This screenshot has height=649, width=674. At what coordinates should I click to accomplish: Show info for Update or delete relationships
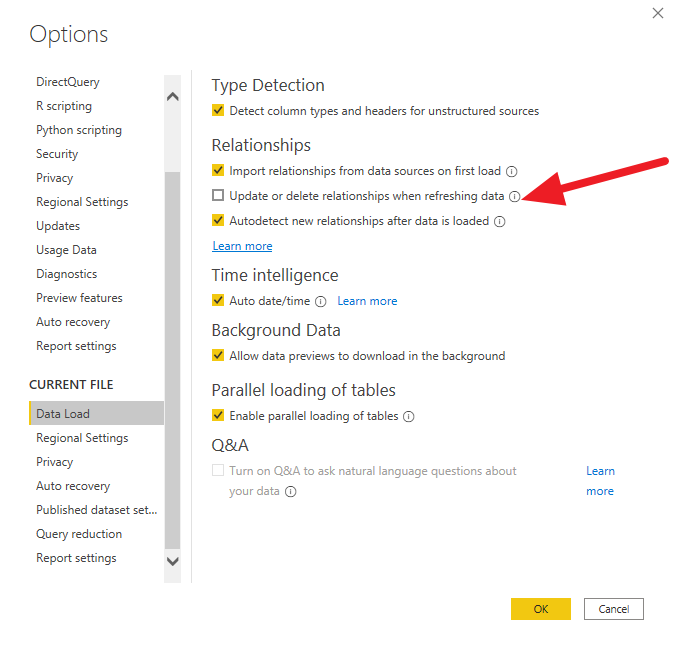click(x=515, y=196)
